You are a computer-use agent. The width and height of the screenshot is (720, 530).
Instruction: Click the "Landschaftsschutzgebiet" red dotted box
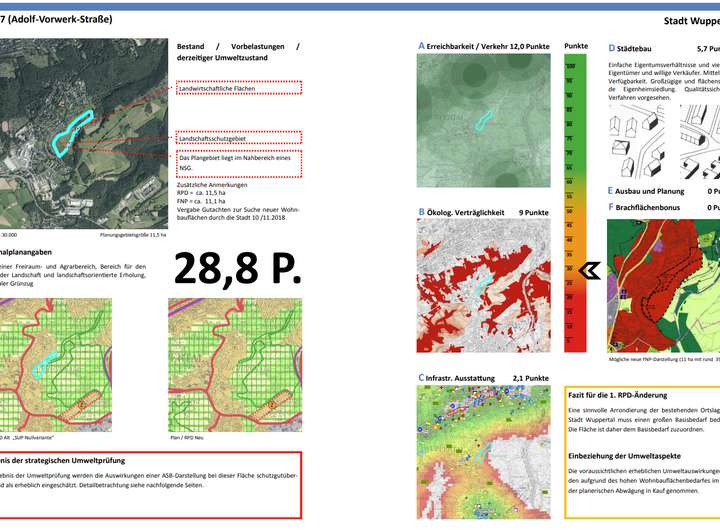click(239, 138)
